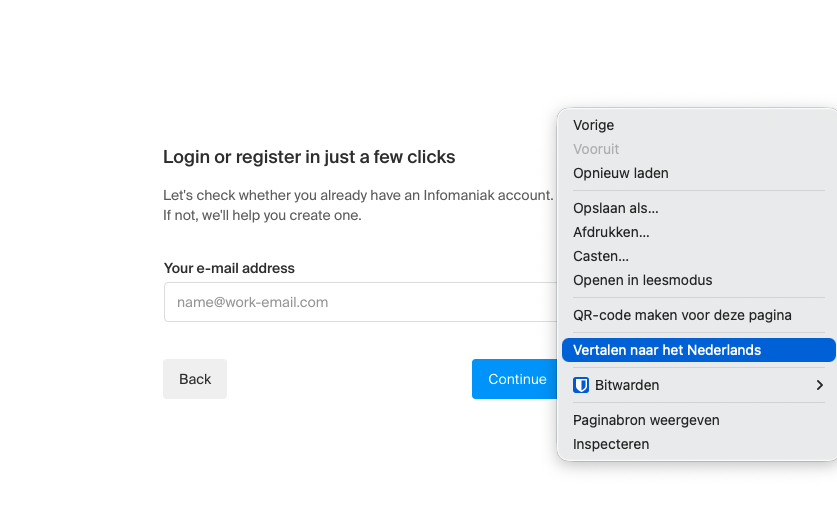This screenshot has height=532, width=837.
Task: Focus the e-mail address input field
Action: point(360,302)
